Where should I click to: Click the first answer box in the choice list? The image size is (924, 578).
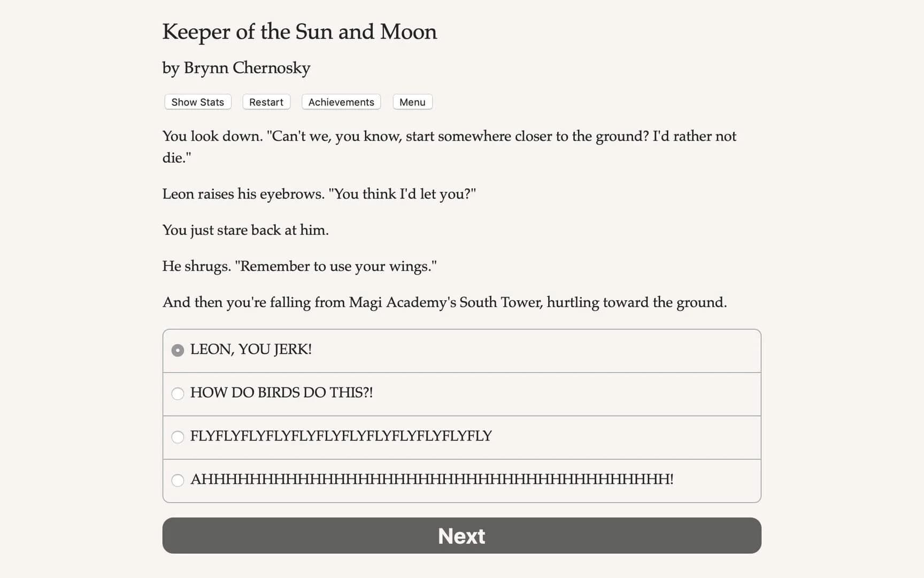pos(461,350)
